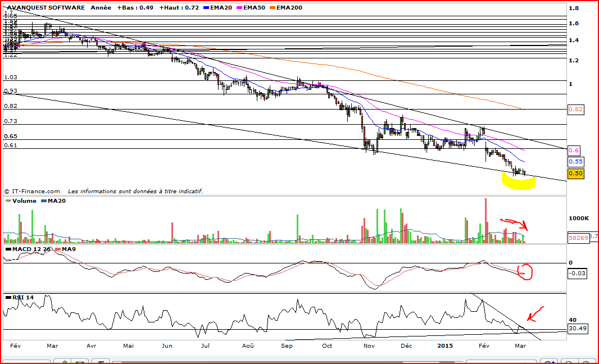Click the 1.8 price axis label
This screenshot has width=599, height=364.
[x=573, y=8]
